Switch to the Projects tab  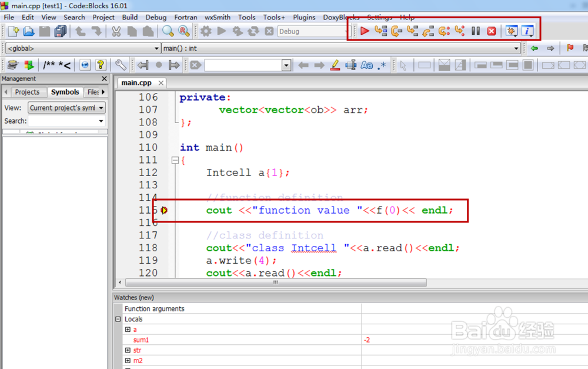pos(27,92)
